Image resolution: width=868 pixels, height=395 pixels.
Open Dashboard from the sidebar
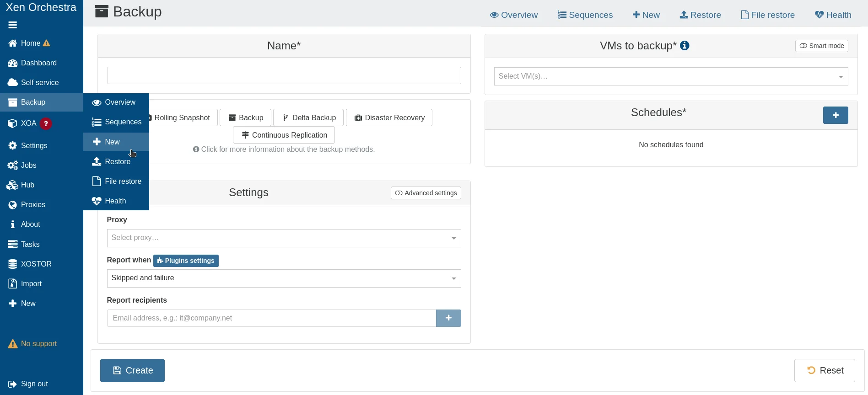(x=32, y=63)
